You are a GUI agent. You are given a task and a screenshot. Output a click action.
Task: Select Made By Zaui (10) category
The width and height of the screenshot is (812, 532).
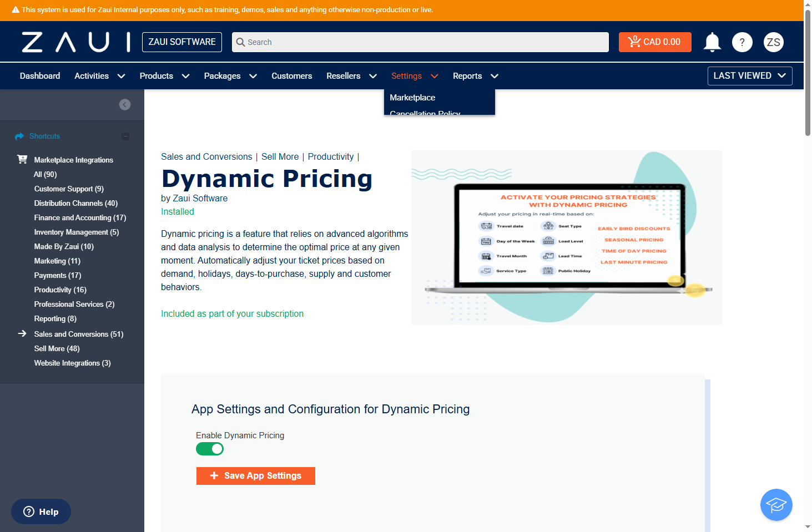point(64,246)
